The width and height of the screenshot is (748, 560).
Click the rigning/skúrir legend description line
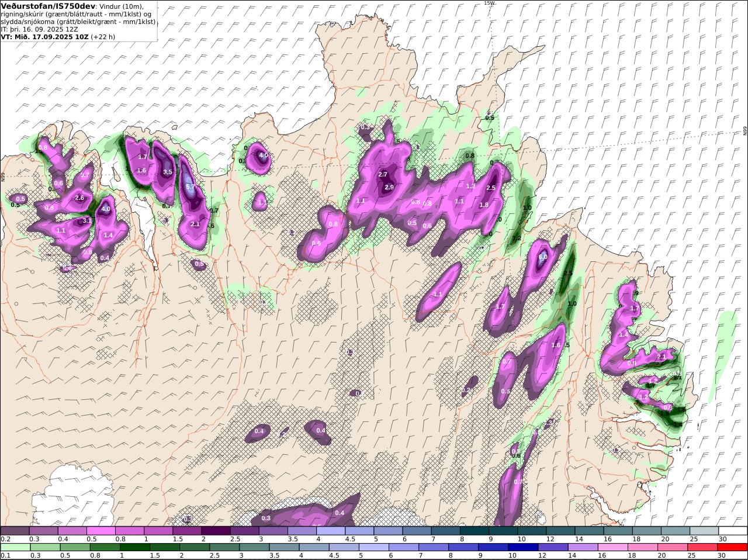point(76,14)
